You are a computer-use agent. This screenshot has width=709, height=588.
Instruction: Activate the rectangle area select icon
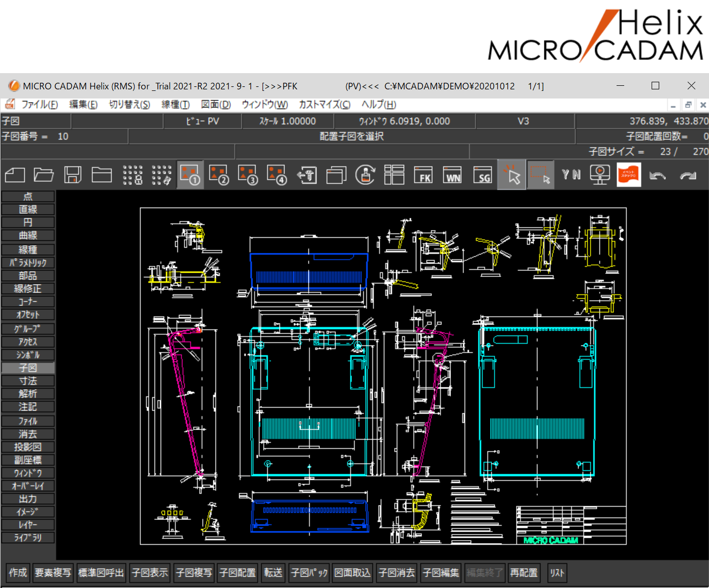pyautogui.click(x=540, y=175)
